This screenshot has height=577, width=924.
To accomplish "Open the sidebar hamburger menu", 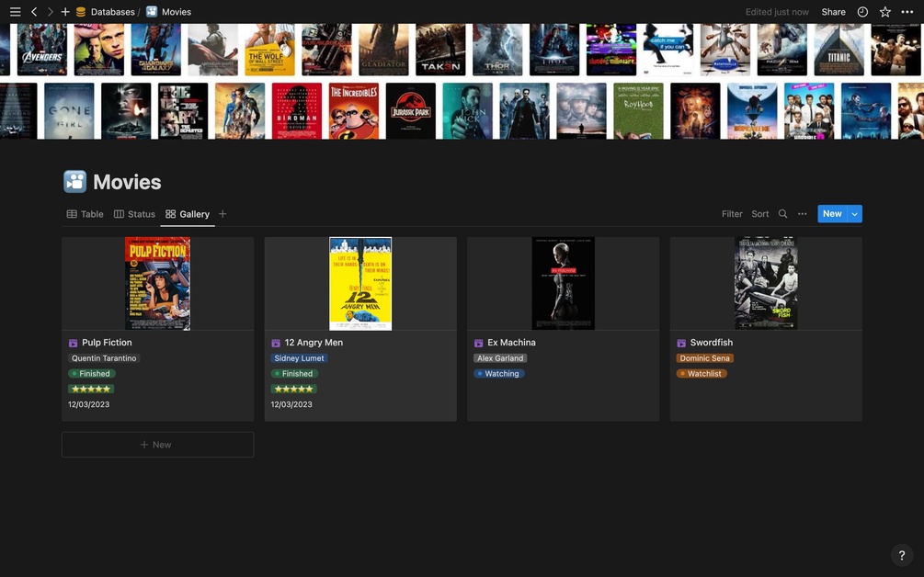I will coord(16,12).
